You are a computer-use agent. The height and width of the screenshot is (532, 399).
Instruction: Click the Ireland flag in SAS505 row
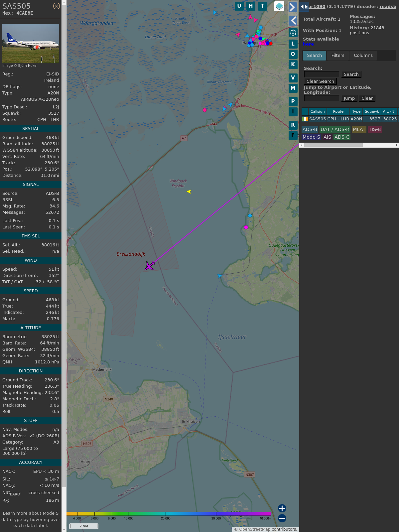click(305, 119)
